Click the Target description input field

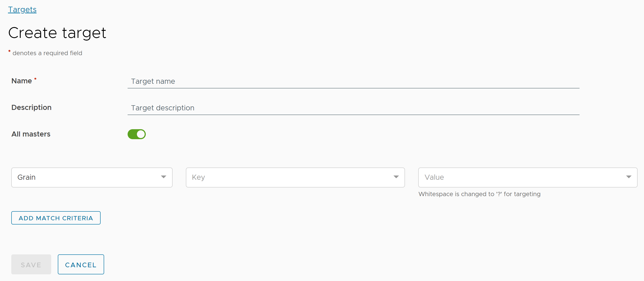pos(354,108)
